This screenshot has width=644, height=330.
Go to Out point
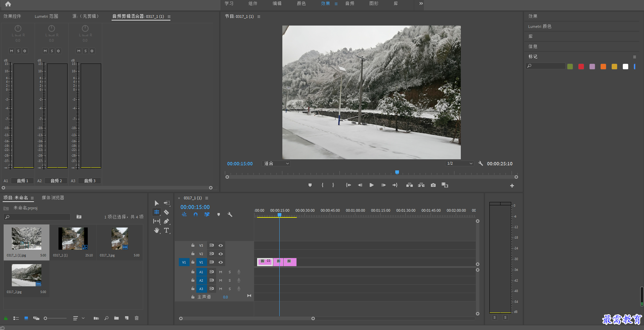coord(395,185)
